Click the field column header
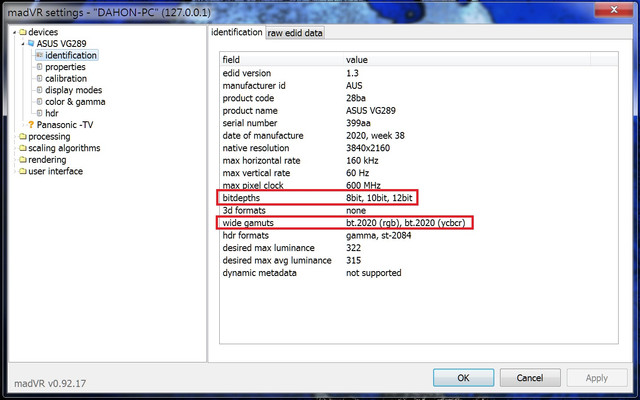The height and width of the screenshot is (400, 640). coord(282,60)
